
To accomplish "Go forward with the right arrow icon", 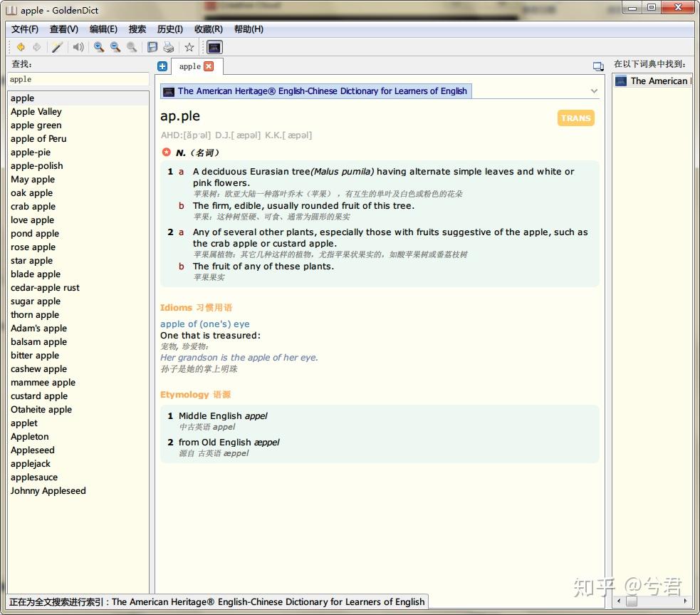I will point(36,47).
